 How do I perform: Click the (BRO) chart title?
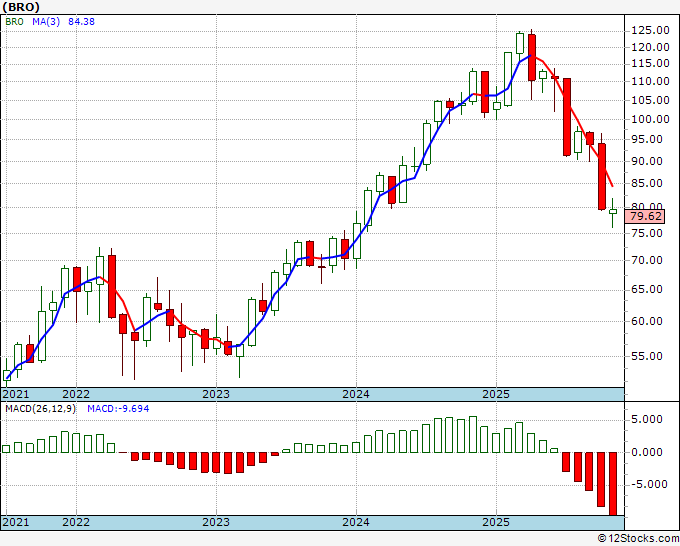[21, 7]
